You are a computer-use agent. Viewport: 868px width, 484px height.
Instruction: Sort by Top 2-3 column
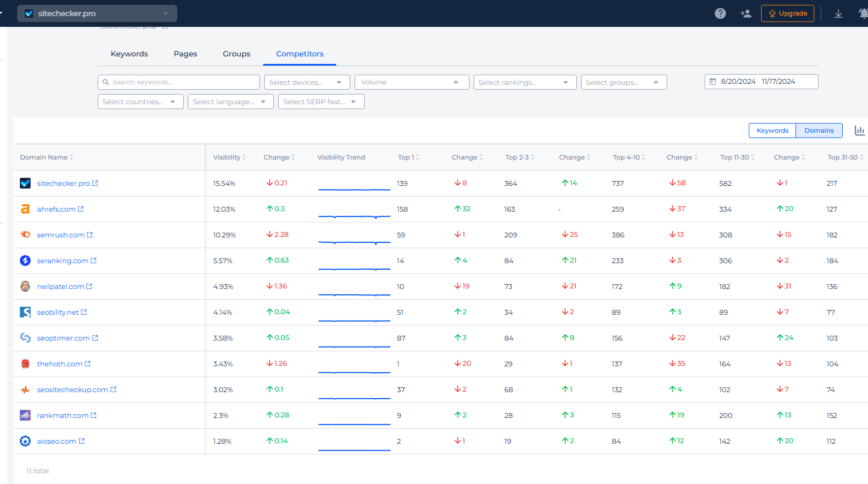519,157
